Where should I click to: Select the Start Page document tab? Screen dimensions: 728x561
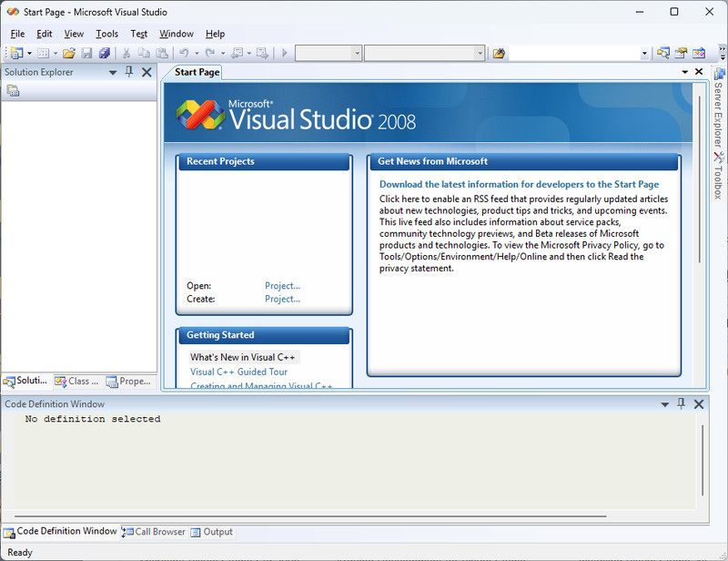(197, 72)
